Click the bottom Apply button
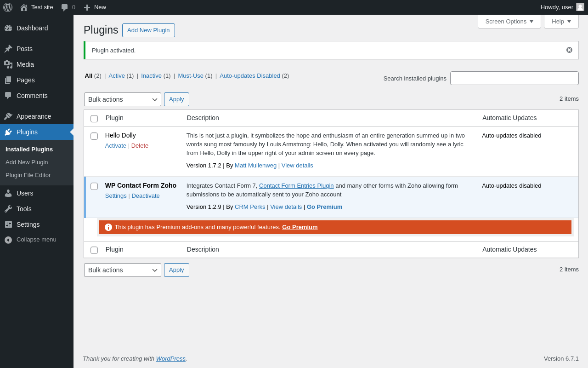Image resolution: width=588 pixels, height=368 pixels. 176,270
